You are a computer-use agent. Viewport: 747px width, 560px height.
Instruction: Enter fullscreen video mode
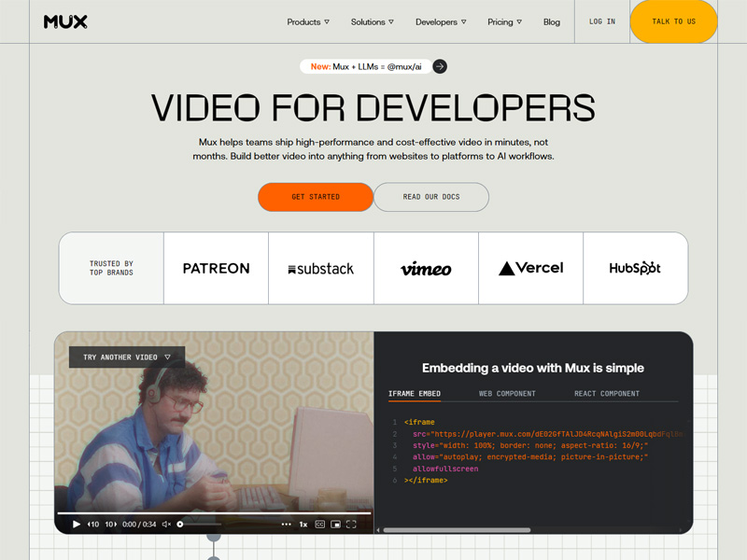tap(351, 525)
